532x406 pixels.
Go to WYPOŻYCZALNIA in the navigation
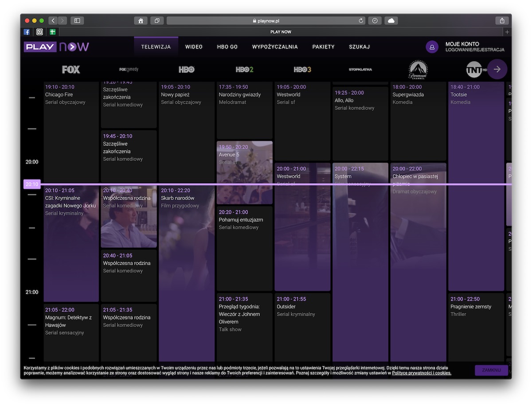click(275, 47)
